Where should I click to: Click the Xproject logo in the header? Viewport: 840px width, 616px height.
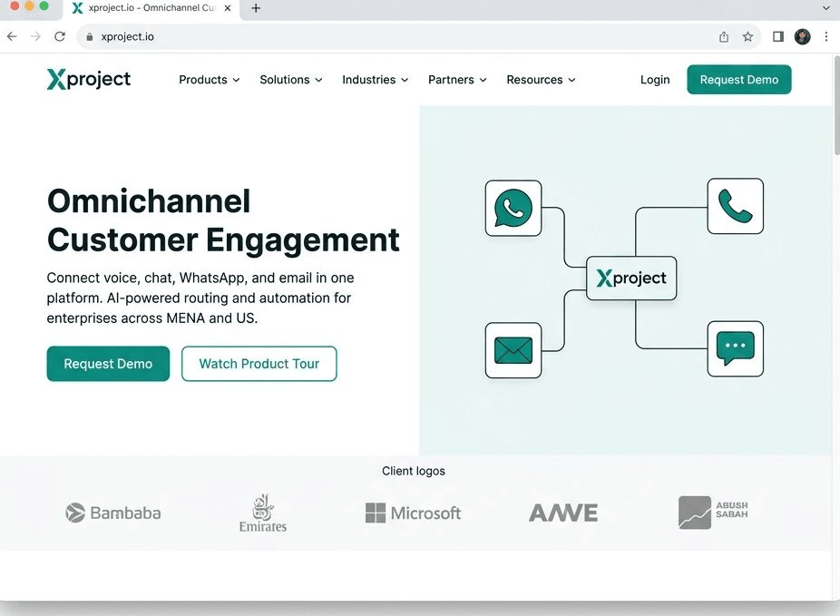click(x=88, y=79)
